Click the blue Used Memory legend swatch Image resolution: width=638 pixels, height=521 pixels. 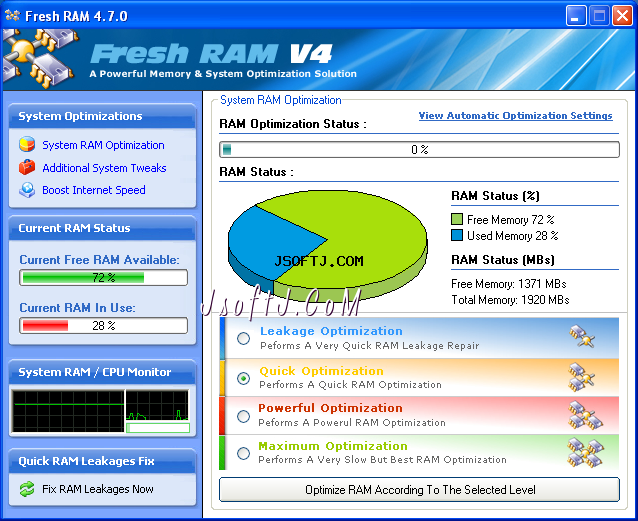pos(457,235)
